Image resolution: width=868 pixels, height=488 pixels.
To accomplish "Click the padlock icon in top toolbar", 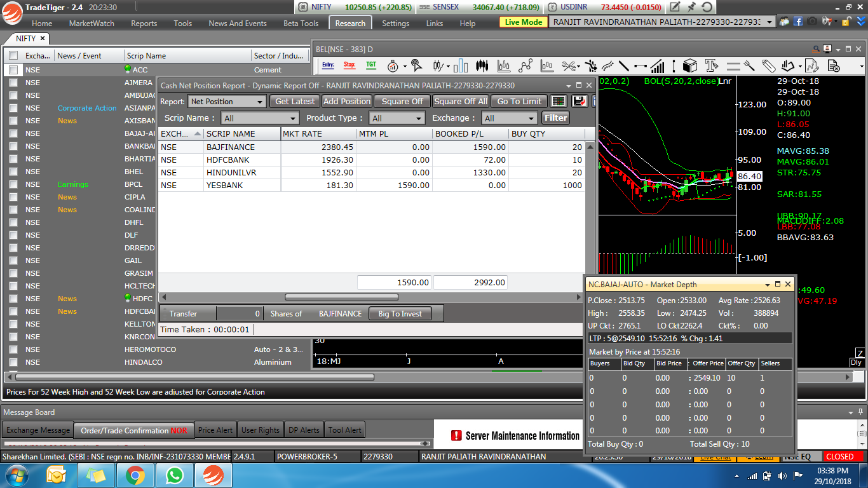I will 846,21.
